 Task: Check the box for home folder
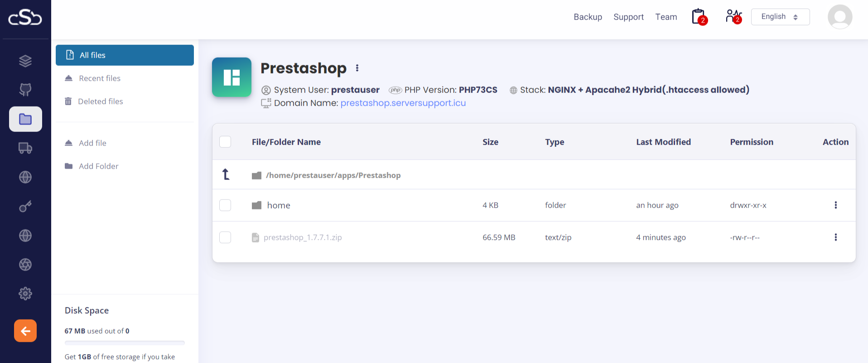tap(225, 205)
